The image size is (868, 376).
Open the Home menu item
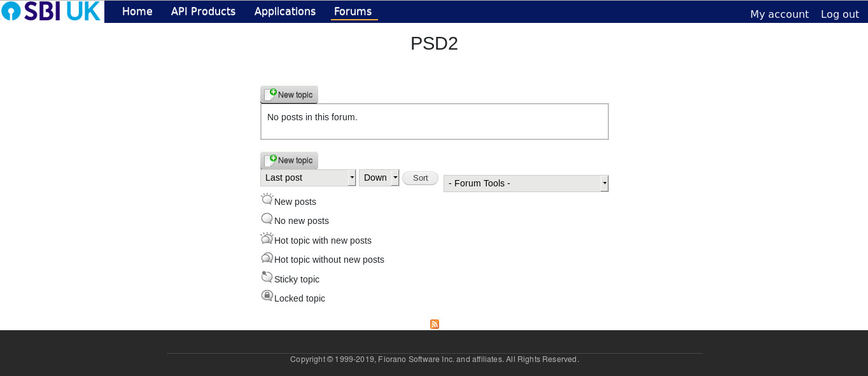click(x=137, y=11)
